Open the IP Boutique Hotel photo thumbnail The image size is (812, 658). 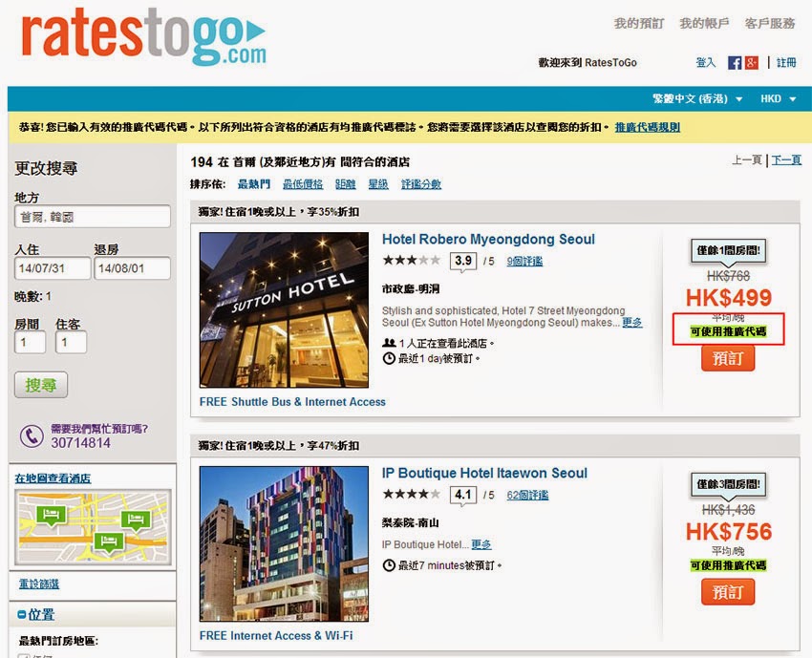pyautogui.click(x=284, y=542)
